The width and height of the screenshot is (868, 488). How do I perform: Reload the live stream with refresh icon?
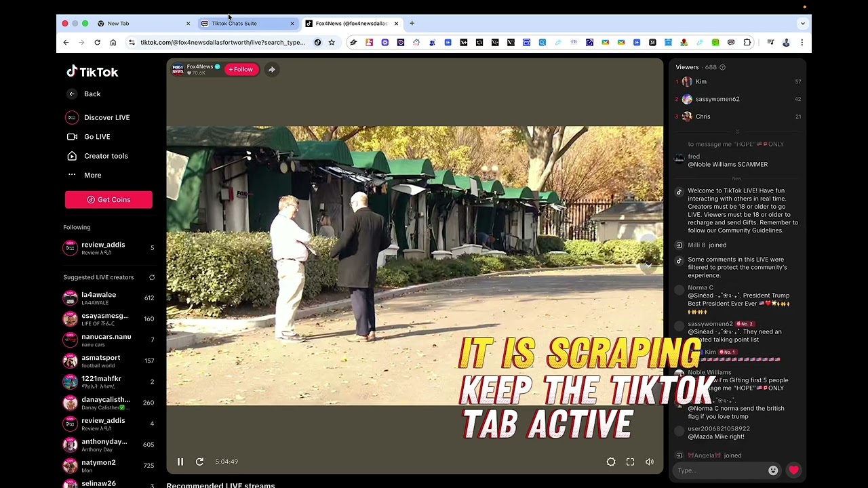pyautogui.click(x=199, y=462)
